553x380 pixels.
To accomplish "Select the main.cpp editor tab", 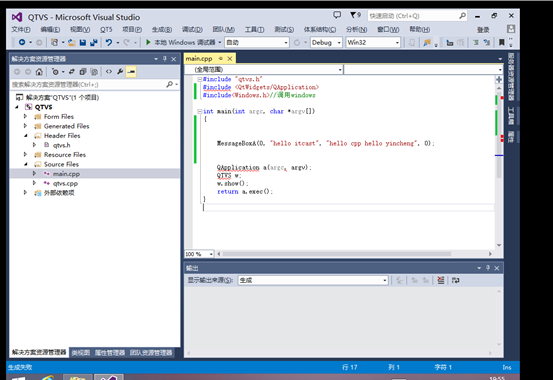I will tap(199, 59).
